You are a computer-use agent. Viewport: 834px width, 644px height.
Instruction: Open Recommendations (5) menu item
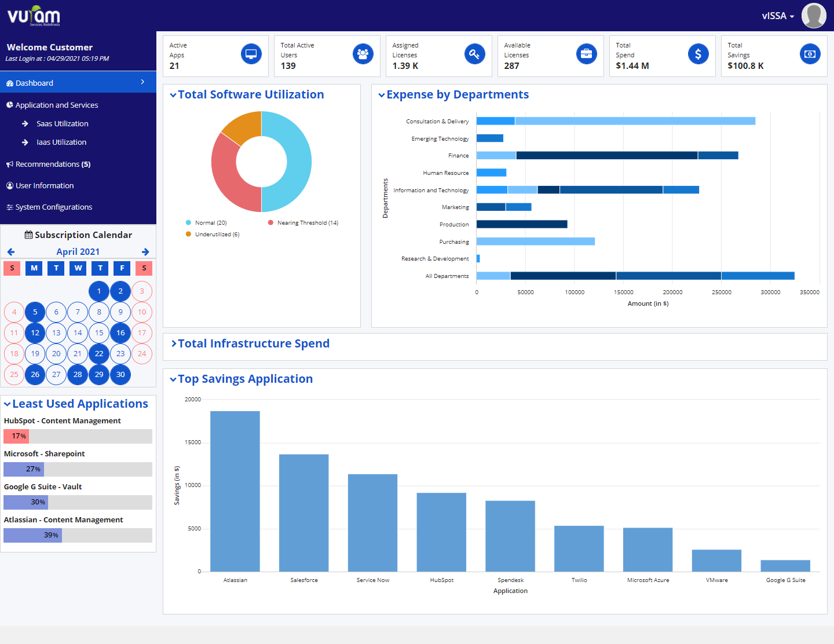pyautogui.click(x=53, y=164)
